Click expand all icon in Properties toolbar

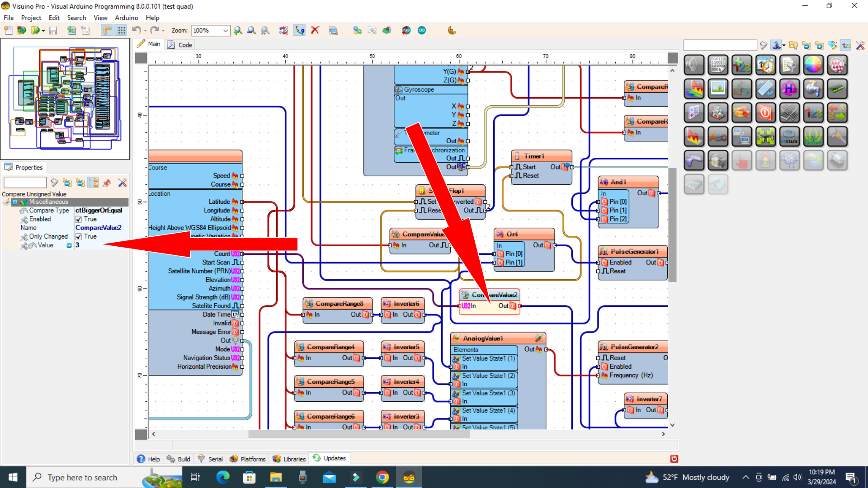point(67,183)
